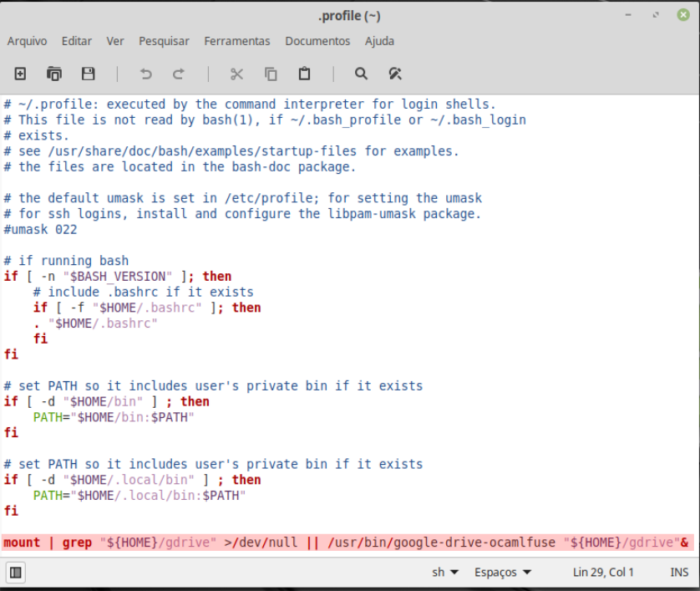
Task: Toggle side pane in status bar
Action: tap(16, 573)
